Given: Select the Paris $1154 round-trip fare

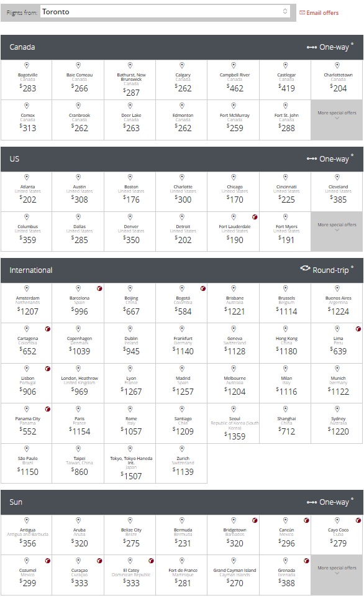Looking at the screenshot, I should click(78, 423).
